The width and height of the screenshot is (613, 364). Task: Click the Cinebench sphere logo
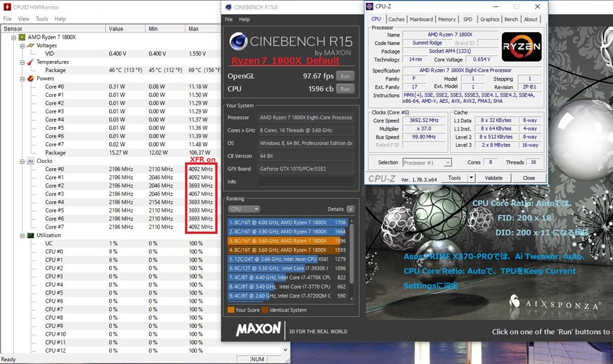pyautogui.click(x=238, y=41)
